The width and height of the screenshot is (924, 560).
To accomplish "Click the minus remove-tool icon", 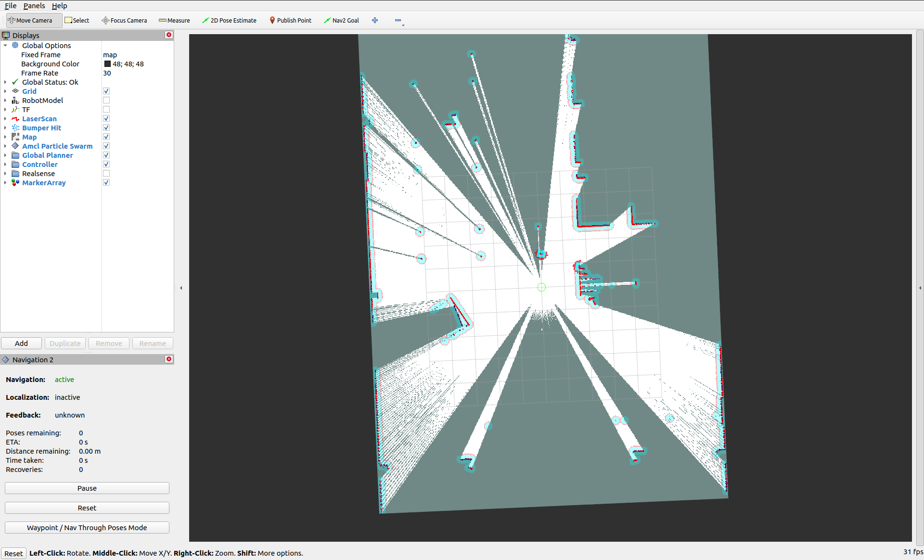I will (x=398, y=20).
